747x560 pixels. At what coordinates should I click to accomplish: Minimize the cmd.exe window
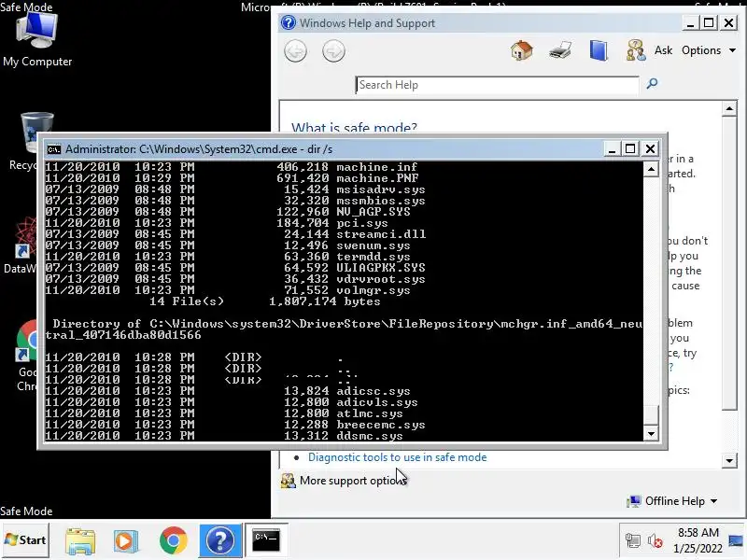click(613, 149)
